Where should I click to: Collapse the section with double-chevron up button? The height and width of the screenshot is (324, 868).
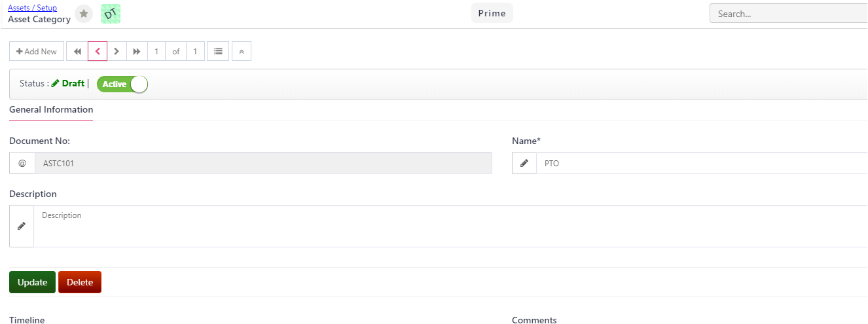tap(242, 52)
